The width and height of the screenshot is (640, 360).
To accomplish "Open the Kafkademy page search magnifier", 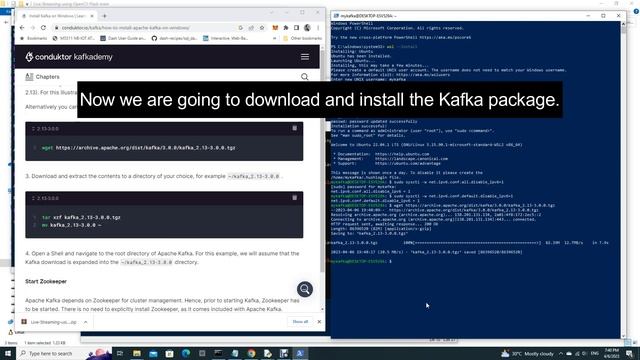I will tap(304, 77).
